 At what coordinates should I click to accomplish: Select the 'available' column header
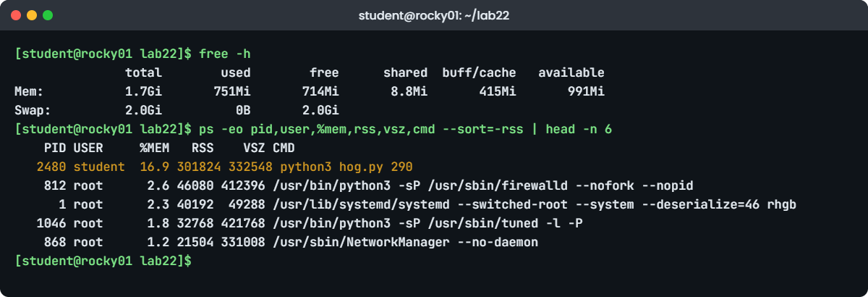click(x=571, y=73)
